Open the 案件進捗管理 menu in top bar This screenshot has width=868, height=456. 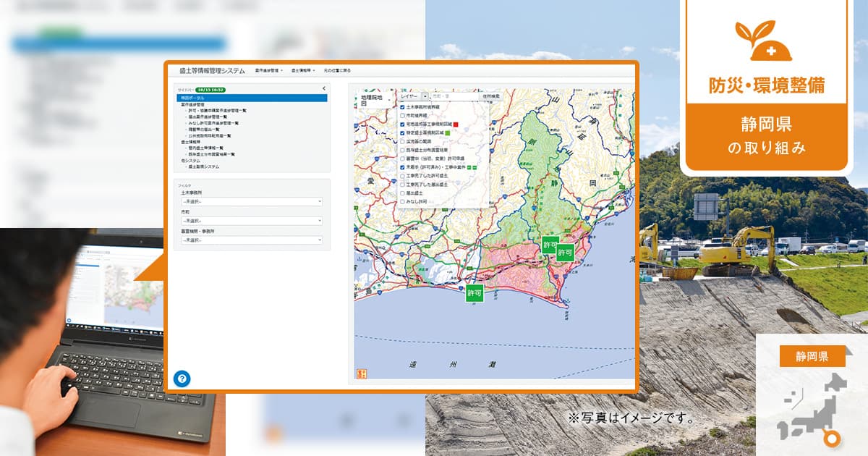coord(268,71)
